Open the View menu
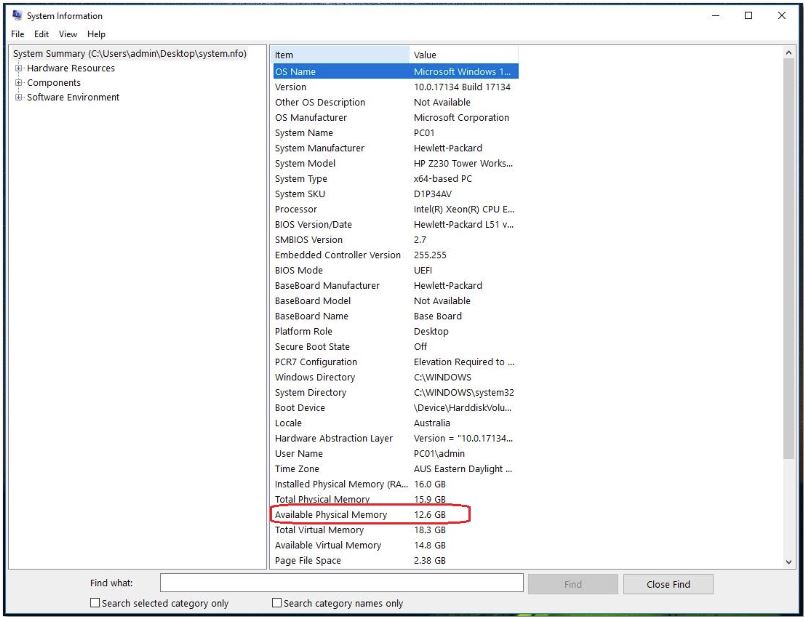Image resolution: width=804 pixels, height=617 pixels. tap(68, 34)
